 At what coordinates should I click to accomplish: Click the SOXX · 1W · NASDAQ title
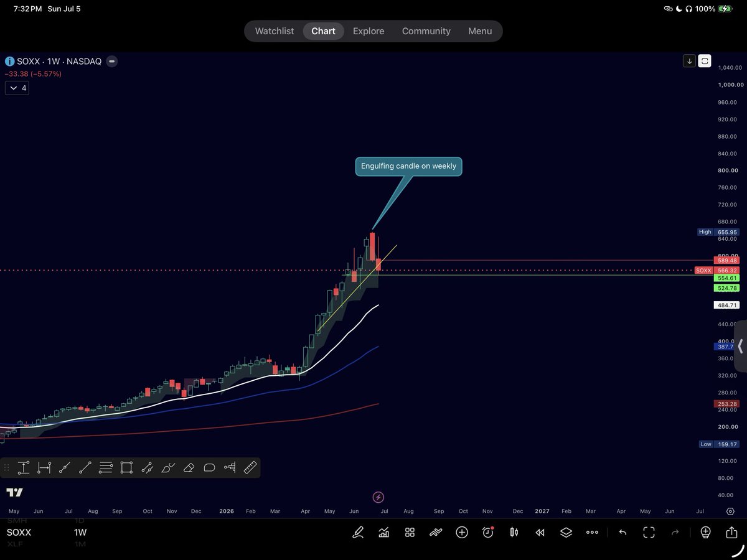59,61
